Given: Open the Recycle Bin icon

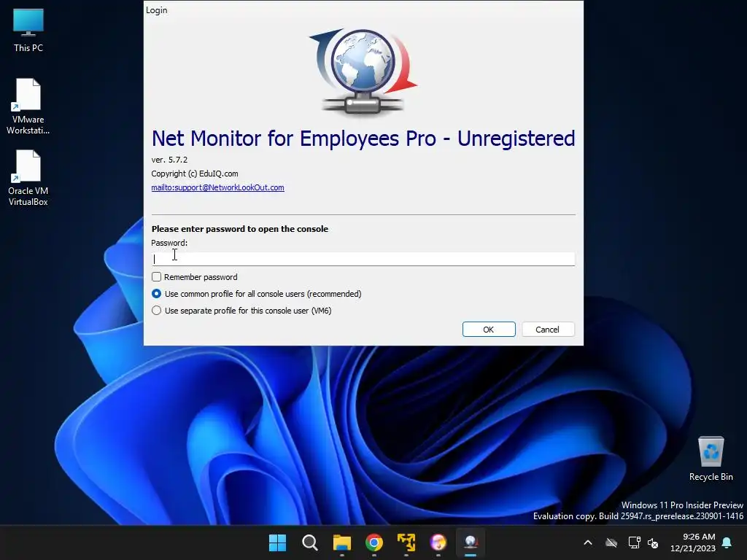Looking at the screenshot, I should [x=711, y=458].
